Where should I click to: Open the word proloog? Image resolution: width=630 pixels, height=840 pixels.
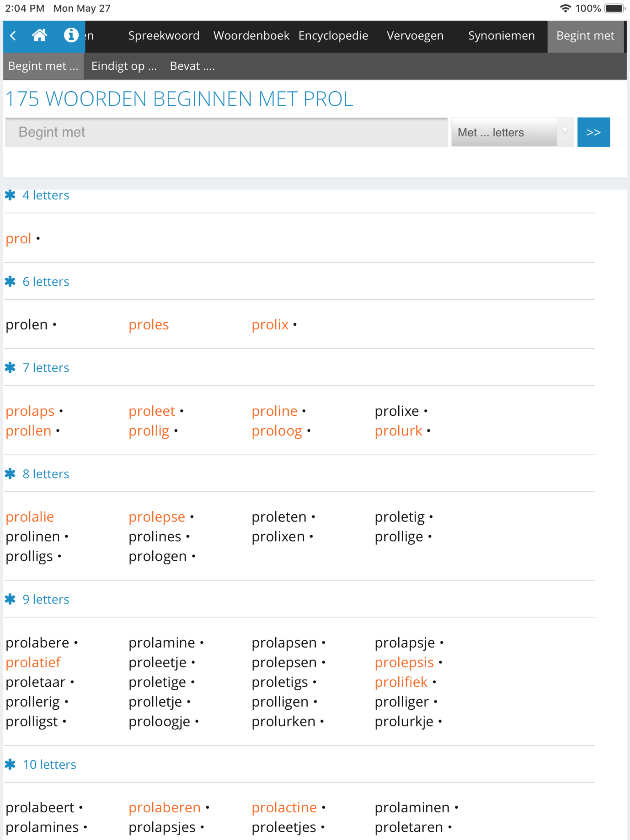277,431
